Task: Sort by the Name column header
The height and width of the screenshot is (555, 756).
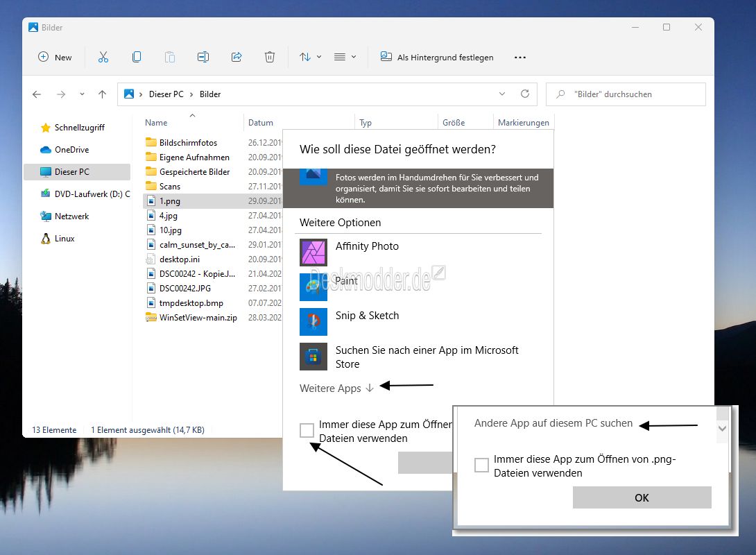Action: point(156,123)
